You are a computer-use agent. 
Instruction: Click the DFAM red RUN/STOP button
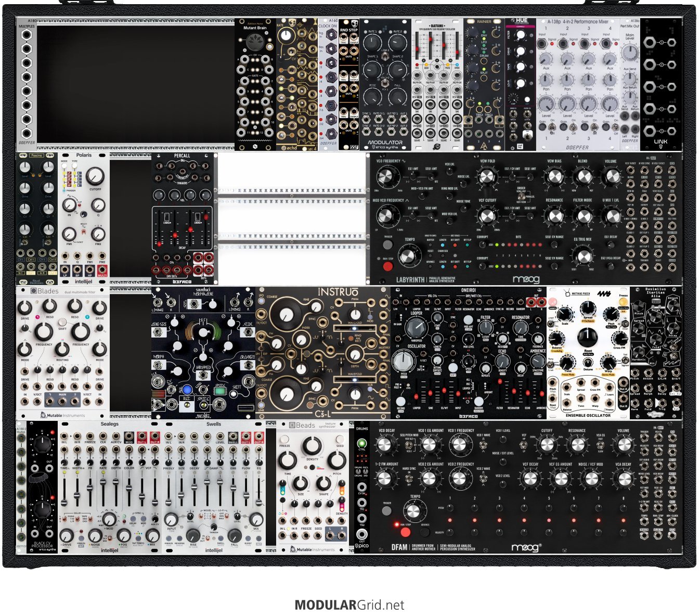[x=405, y=532]
